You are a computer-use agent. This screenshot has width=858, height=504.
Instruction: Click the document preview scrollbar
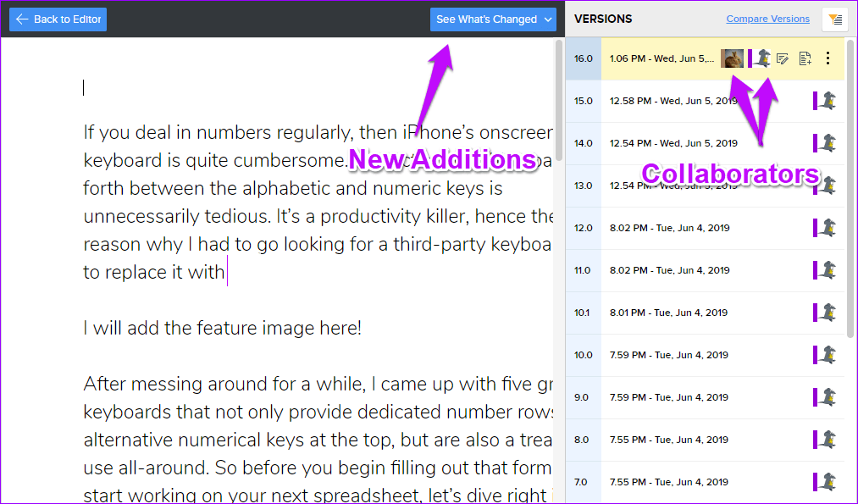(x=559, y=100)
